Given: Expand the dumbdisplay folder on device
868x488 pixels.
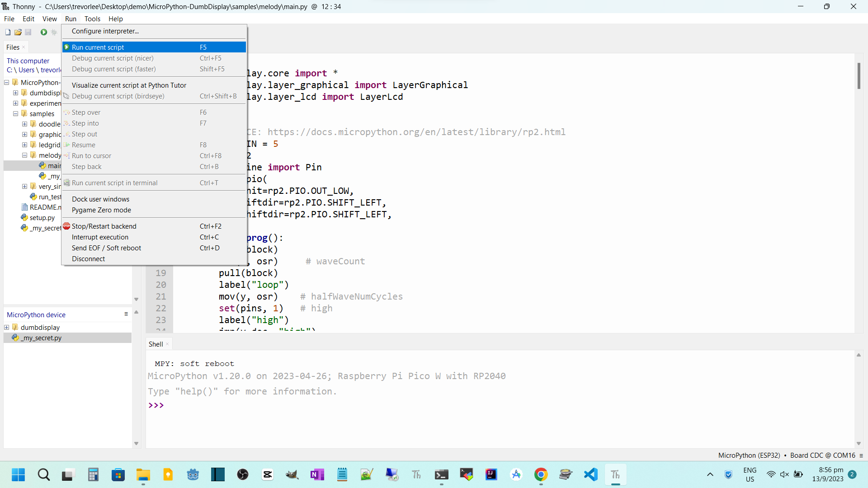Looking at the screenshot, I should point(7,327).
